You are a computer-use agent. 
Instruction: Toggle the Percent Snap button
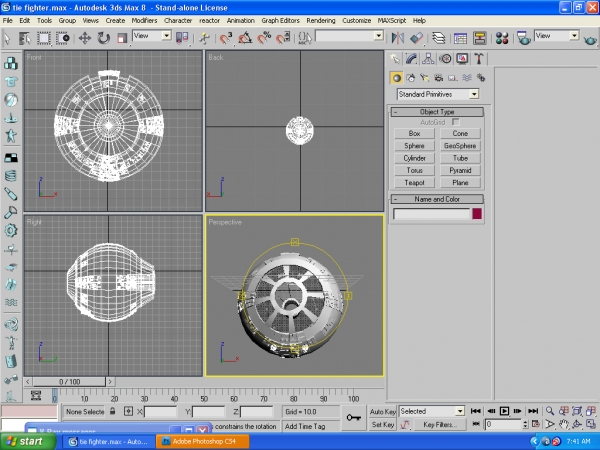pyautogui.click(x=264, y=38)
